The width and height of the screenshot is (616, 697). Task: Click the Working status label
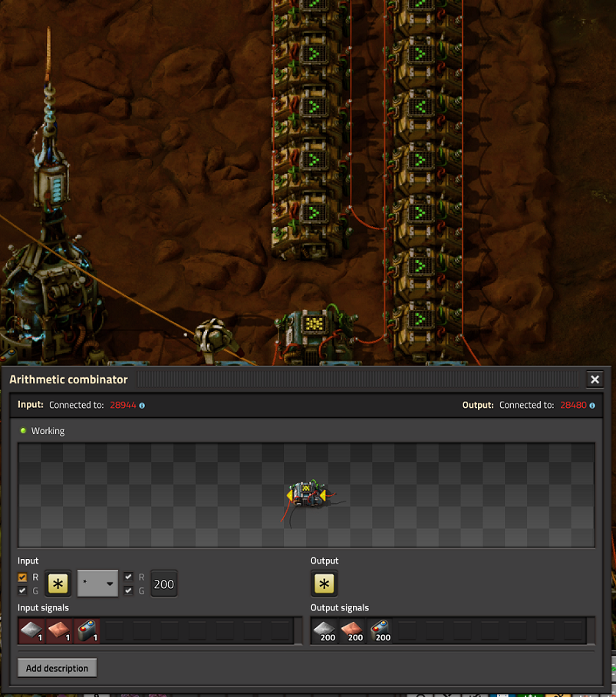48,431
